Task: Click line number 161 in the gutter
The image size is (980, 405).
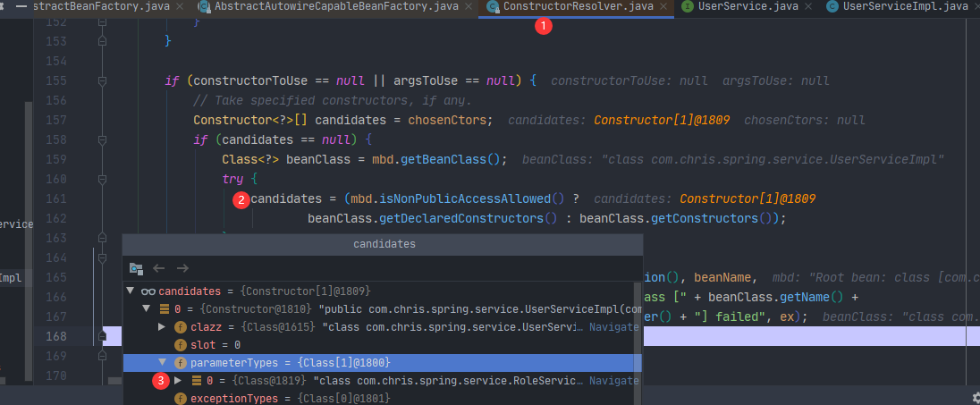Action: point(56,198)
